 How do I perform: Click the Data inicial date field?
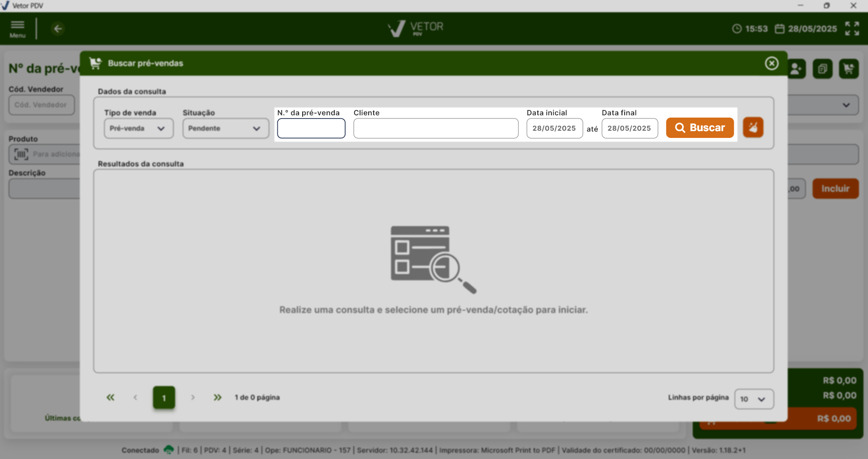point(555,128)
